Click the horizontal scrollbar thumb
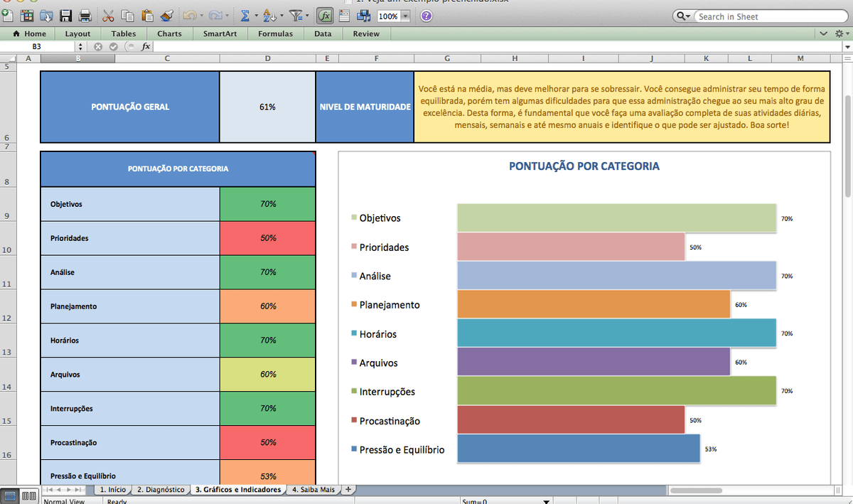The image size is (853, 504). coord(696,490)
